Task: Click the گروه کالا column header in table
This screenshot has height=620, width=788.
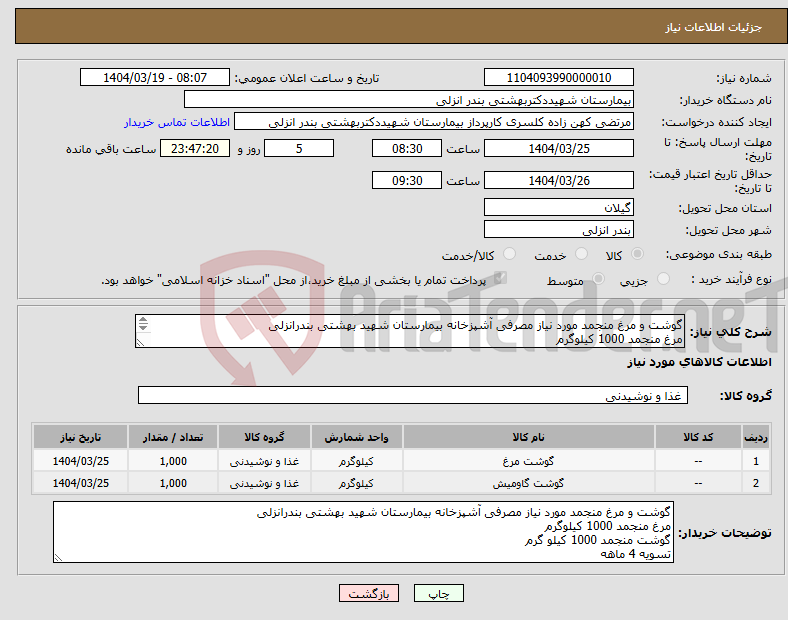Action: pyautogui.click(x=264, y=437)
